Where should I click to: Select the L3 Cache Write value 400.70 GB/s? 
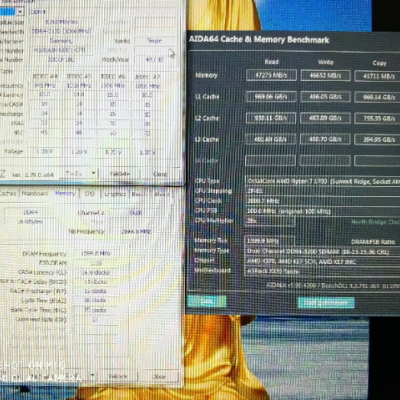(325, 139)
